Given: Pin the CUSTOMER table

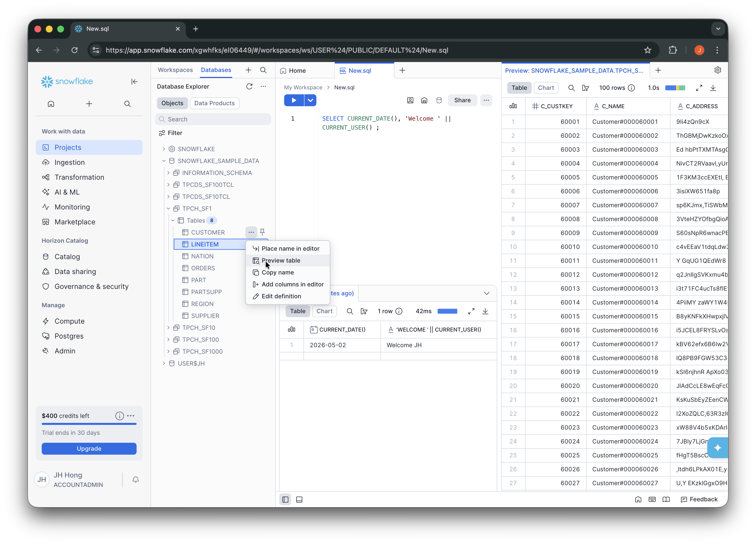Looking at the screenshot, I should (x=262, y=232).
